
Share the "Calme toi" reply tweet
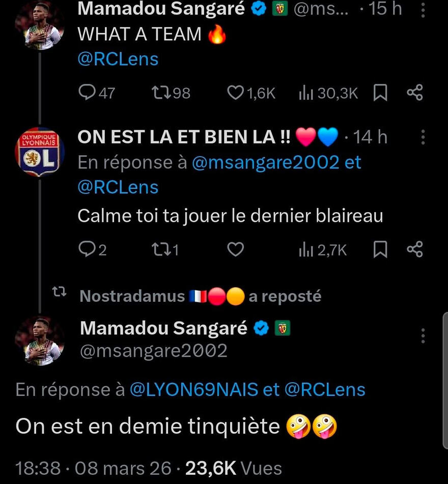(415, 249)
